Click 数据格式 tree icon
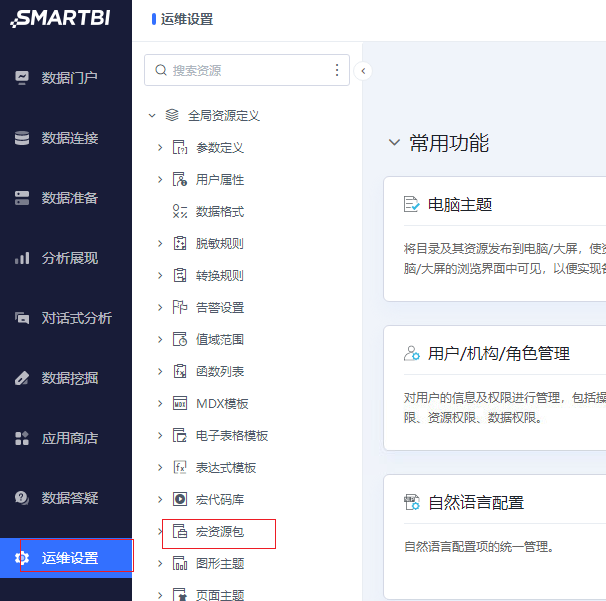The image size is (606, 601). 180,211
